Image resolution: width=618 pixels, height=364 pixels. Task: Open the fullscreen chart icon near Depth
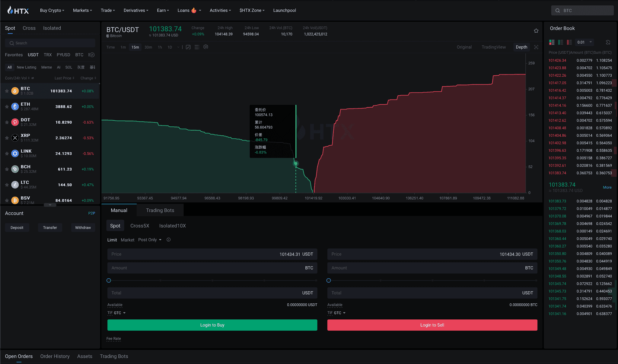(x=537, y=47)
